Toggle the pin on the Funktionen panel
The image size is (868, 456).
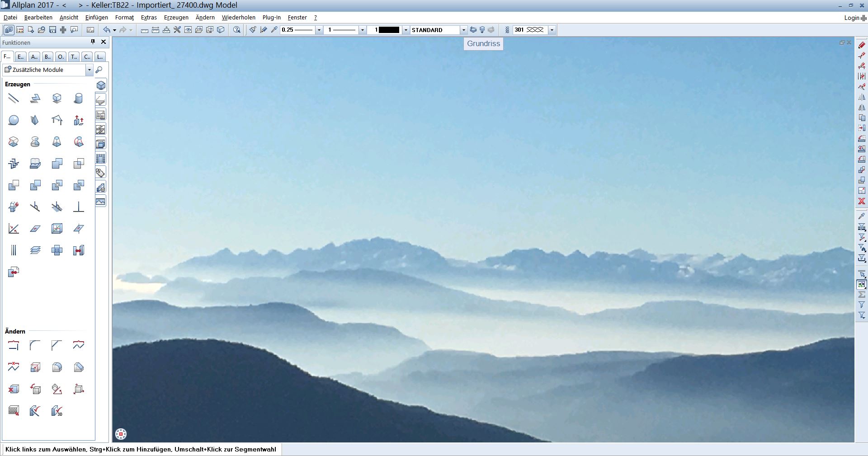(93, 42)
